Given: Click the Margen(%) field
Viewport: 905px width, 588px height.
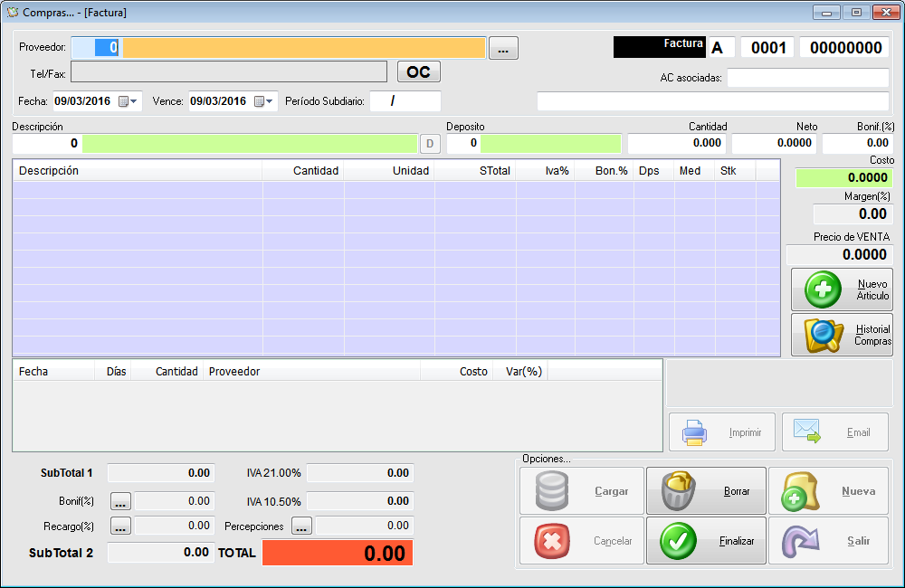Looking at the screenshot, I should pos(853,214).
